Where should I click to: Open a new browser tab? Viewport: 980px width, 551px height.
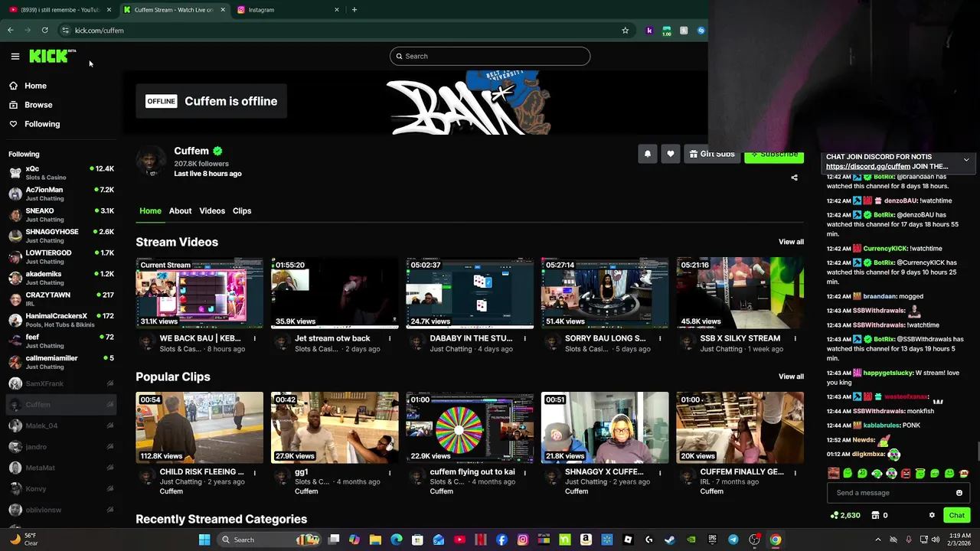[354, 10]
